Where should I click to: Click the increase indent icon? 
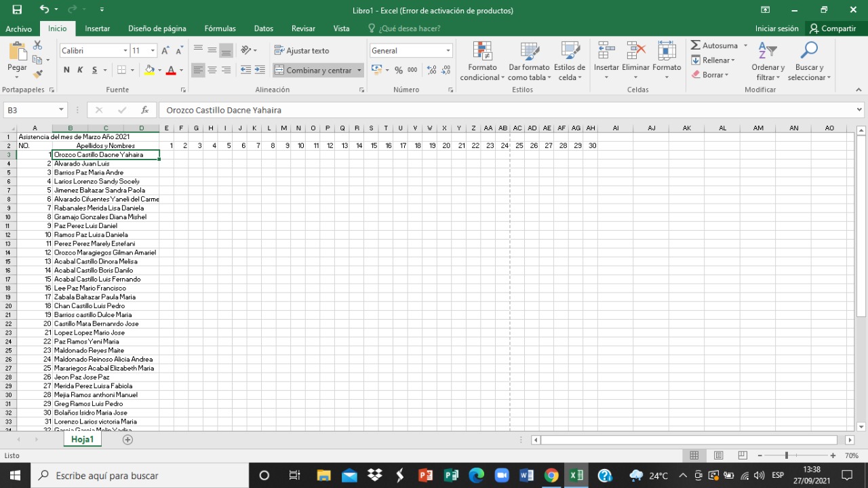(x=260, y=70)
